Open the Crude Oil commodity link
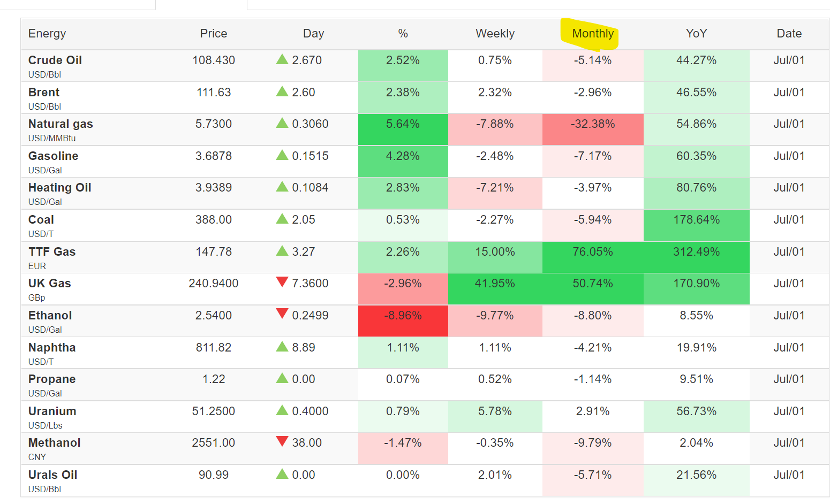Viewport: 830px width, 504px height. (55, 60)
